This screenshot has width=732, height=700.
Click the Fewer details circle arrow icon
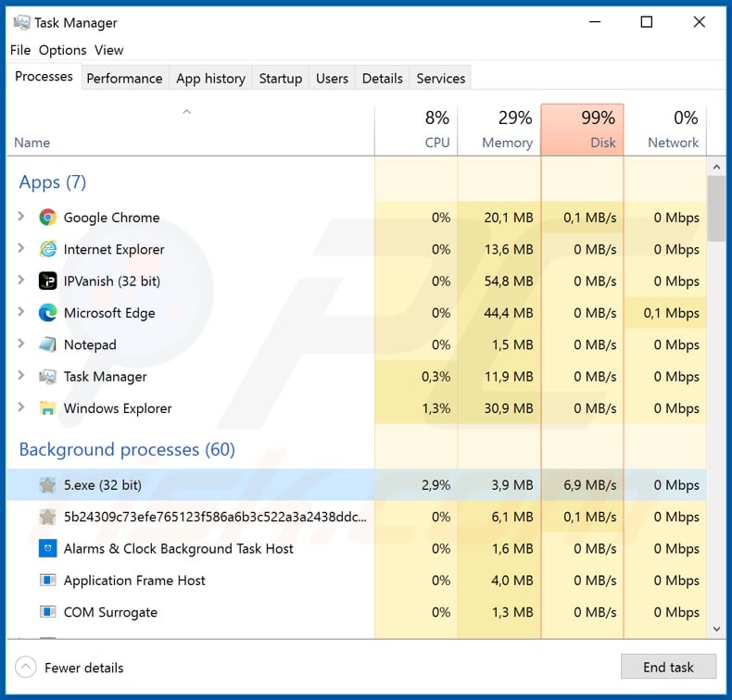click(x=26, y=668)
